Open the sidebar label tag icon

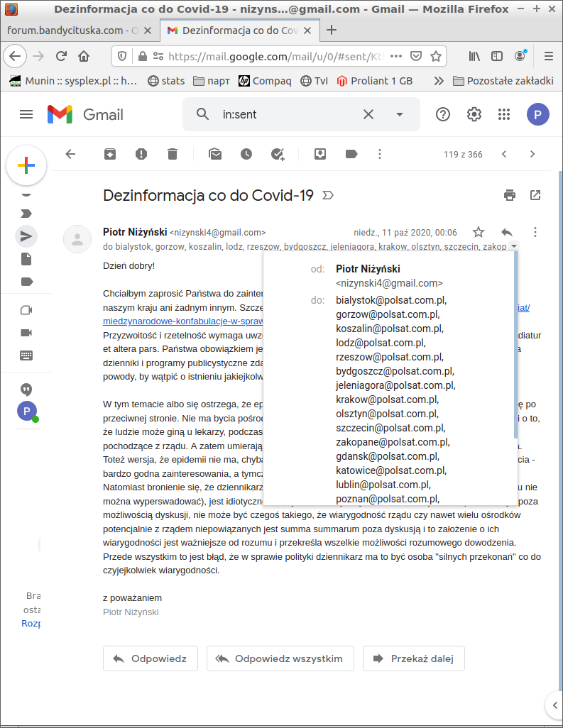pyautogui.click(x=26, y=282)
